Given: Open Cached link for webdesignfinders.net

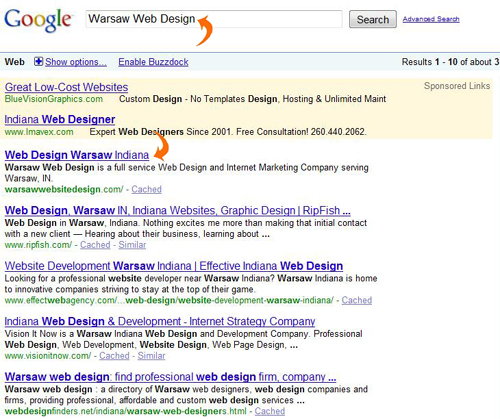Looking at the screenshot, I should (x=270, y=411).
